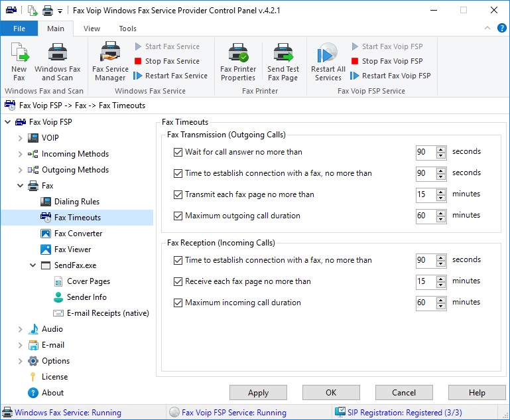Viewport: 510px width, 420px height.
Task: Switch to the Main ribbon tab
Action: pyautogui.click(x=56, y=29)
